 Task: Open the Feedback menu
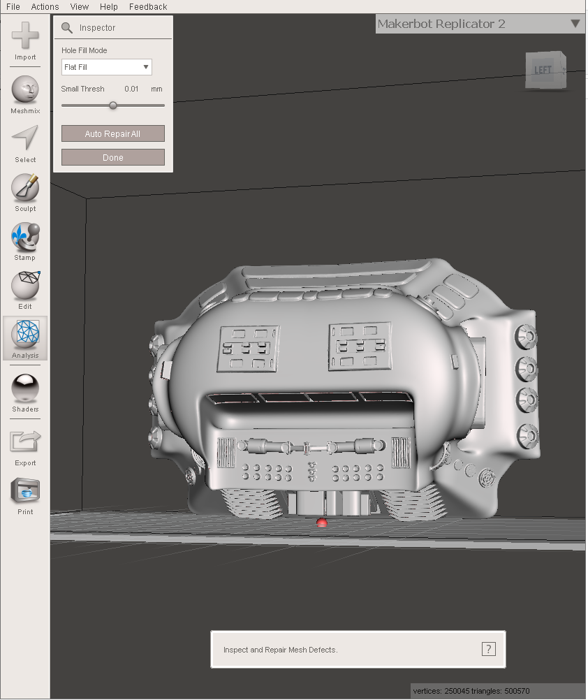point(147,7)
